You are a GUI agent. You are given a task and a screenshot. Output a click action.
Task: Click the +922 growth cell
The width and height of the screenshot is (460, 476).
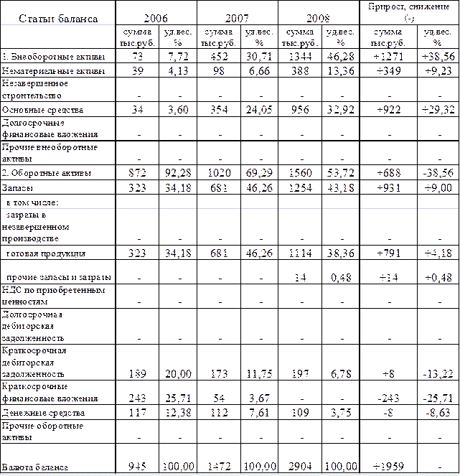[x=388, y=109]
